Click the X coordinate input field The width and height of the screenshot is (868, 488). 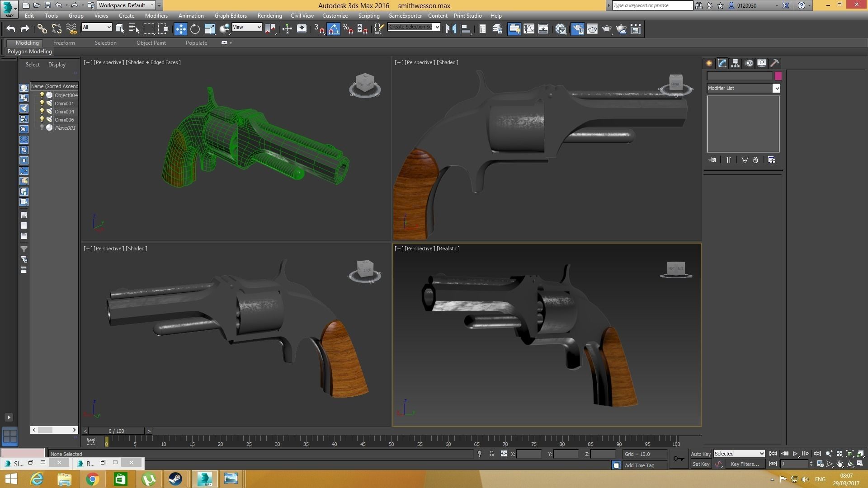pyautogui.click(x=528, y=454)
